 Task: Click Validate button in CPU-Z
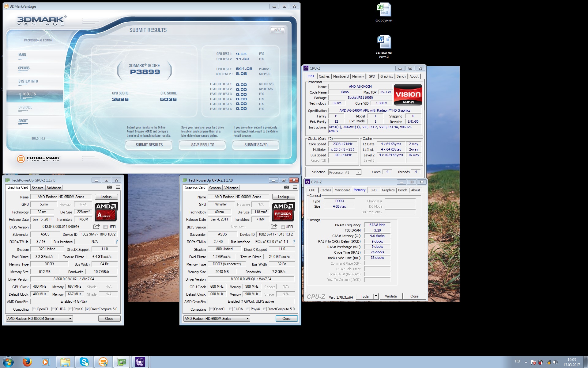click(391, 296)
